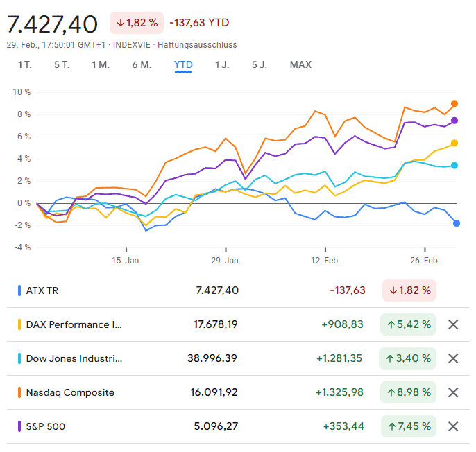Click the S&P 500 7,45 % gain badge

(409, 426)
